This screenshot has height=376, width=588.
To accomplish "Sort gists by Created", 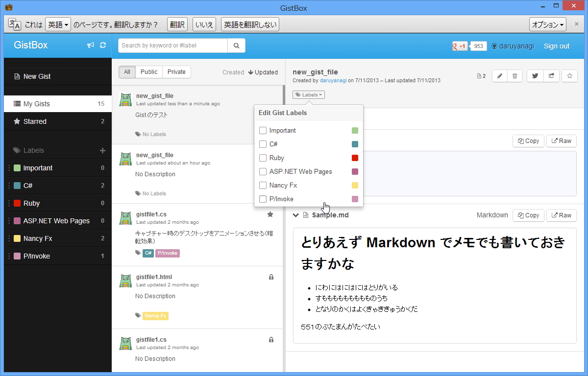I will coord(233,72).
